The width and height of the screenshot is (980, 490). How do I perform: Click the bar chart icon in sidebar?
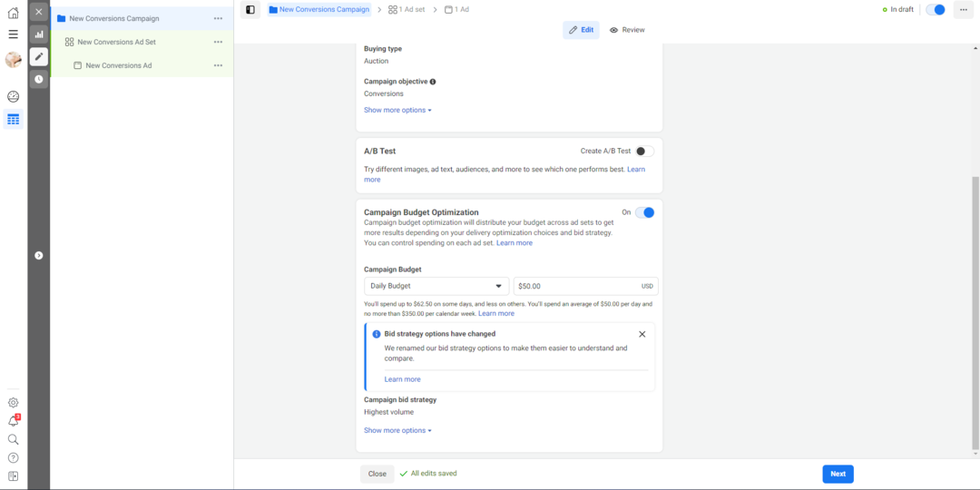[x=39, y=34]
